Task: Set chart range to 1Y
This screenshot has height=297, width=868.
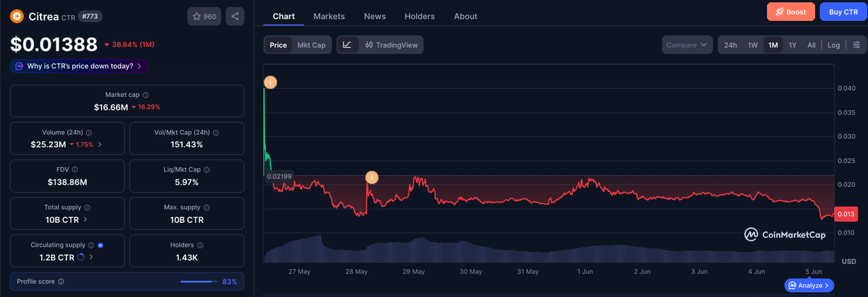Action: pyautogui.click(x=792, y=45)
